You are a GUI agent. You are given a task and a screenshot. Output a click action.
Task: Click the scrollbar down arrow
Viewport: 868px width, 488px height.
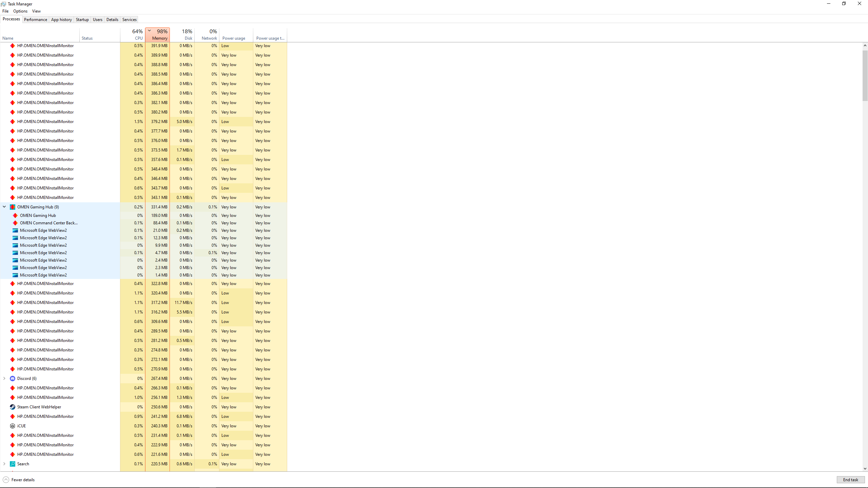click(865, 469)
